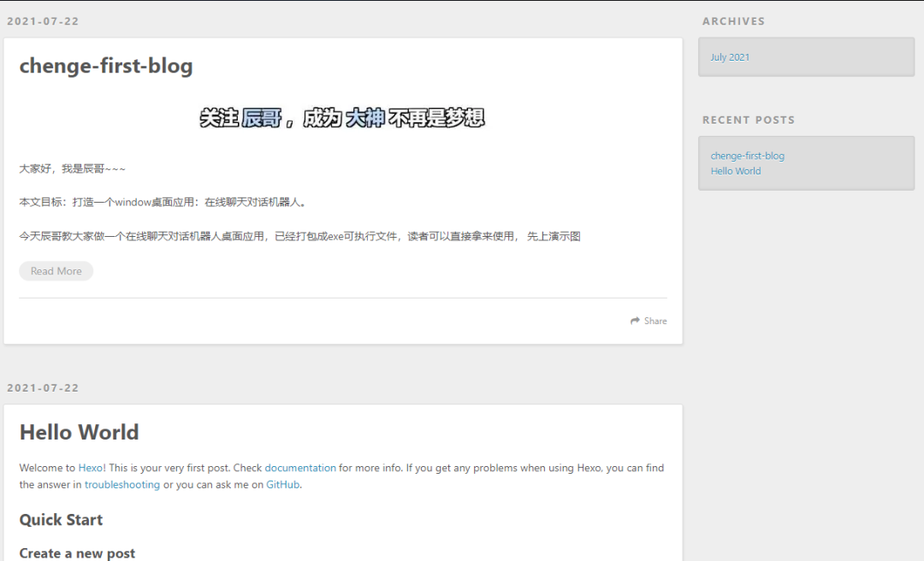The height and width of the screenshot is (561, 924).
Task: Open the July 2021 archive link
Action: point(730,57)
